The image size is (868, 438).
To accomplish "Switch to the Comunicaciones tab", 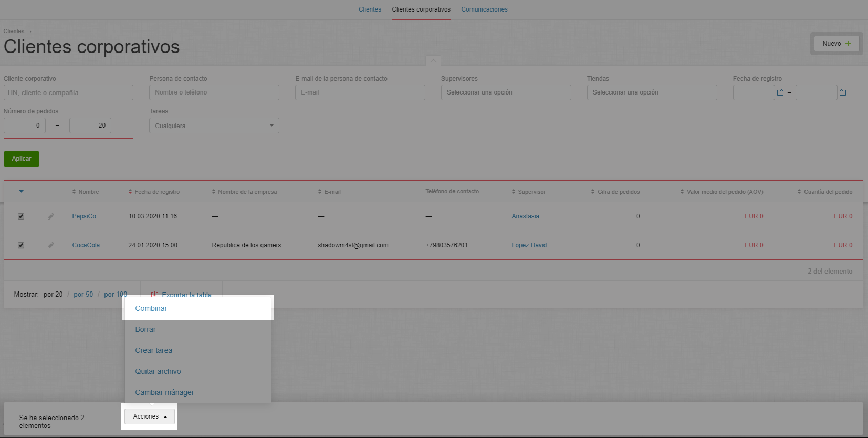I will (x=484, y=9).
